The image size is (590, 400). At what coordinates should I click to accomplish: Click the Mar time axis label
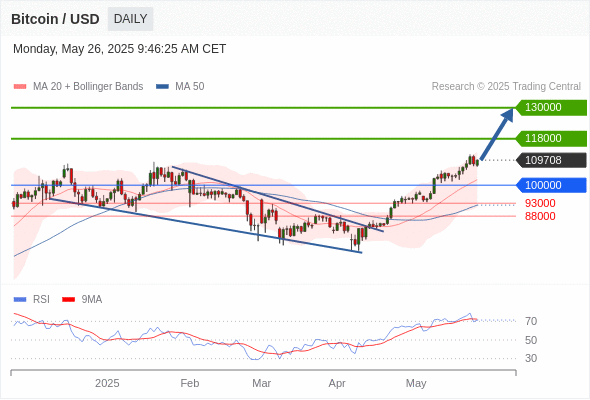262,383
